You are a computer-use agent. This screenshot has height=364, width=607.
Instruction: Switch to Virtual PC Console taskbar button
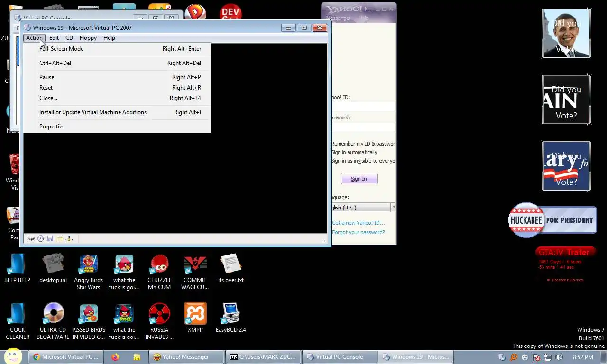pos(340,357)
